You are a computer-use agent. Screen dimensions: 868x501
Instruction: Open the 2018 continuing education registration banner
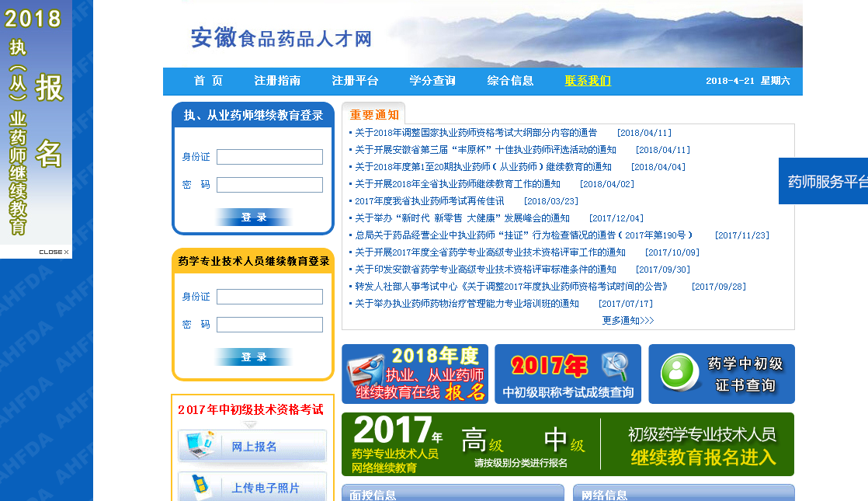(x=415, y=374)
